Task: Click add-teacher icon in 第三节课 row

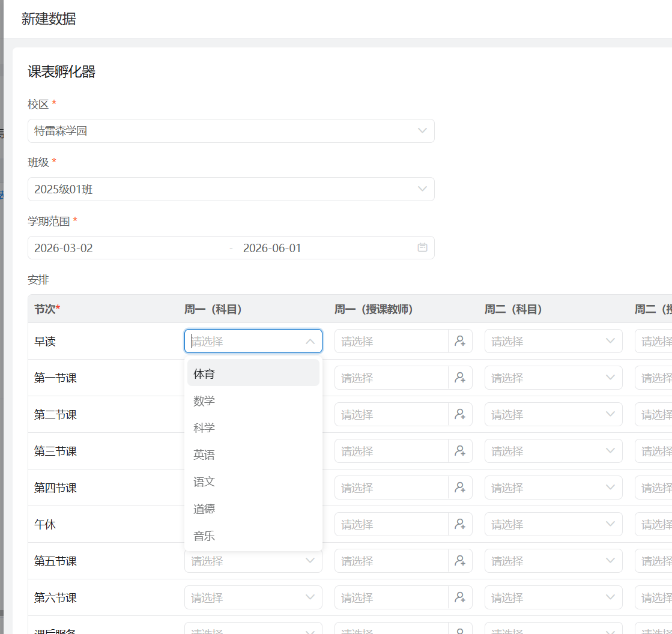Action: coord(460,451)
